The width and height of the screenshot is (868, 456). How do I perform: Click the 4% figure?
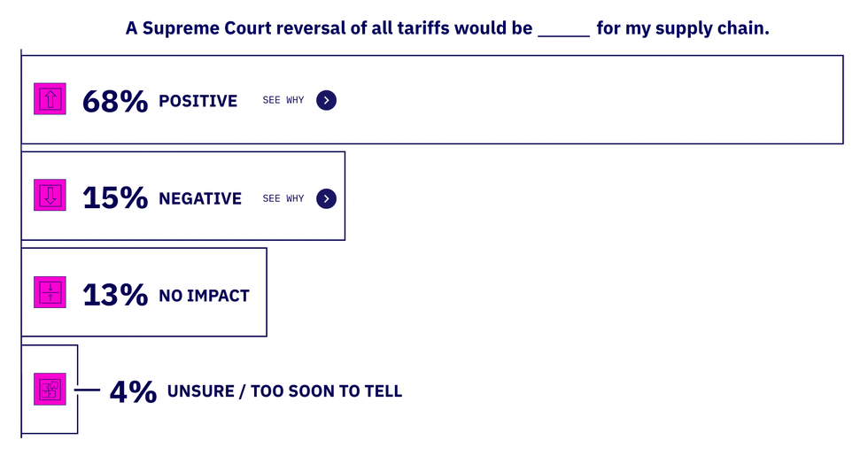point(133,390)
